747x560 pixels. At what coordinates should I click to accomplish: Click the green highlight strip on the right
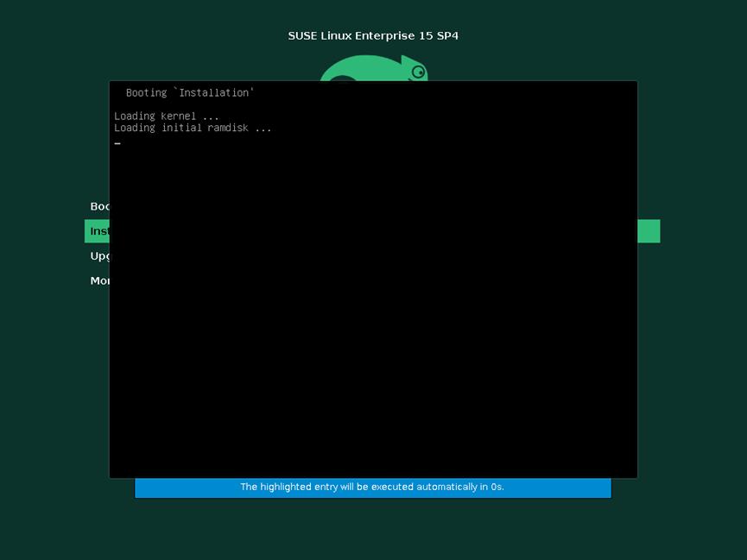point(648,230)
